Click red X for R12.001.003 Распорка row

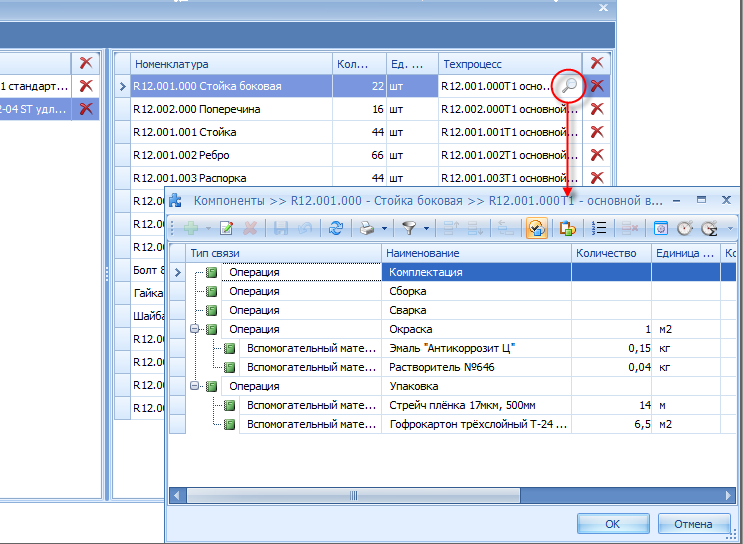pos(597,178)
